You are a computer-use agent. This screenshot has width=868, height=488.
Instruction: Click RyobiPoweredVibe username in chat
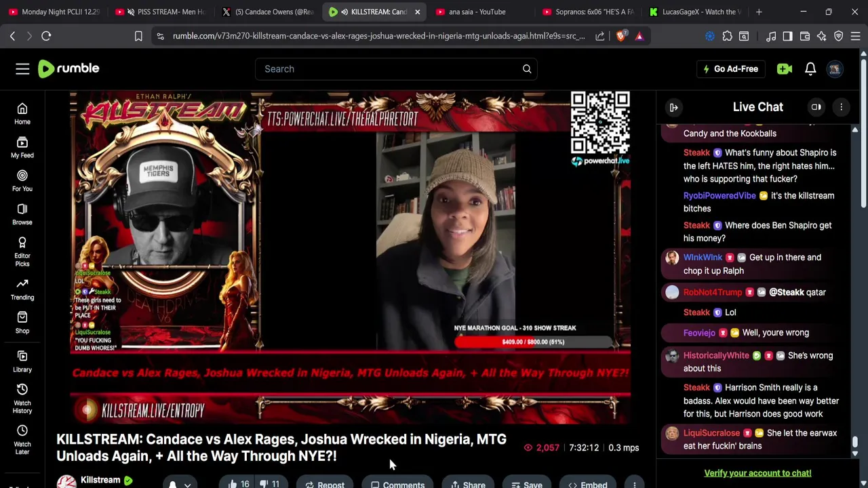[719, 196]
